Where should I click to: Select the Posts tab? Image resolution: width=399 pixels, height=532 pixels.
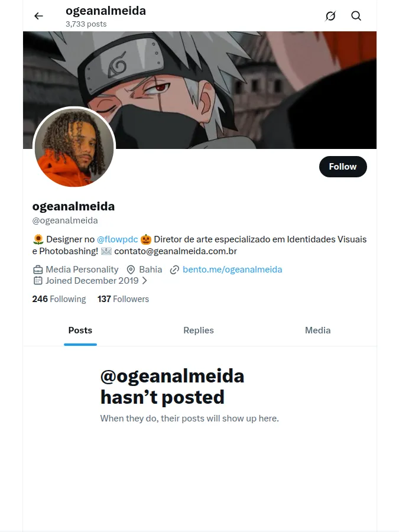tap(80, 330)
